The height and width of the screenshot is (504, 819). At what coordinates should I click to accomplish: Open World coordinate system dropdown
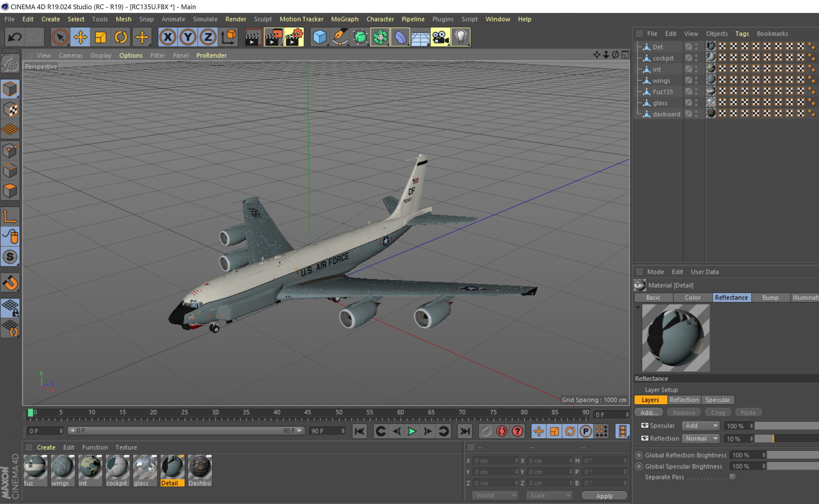(495, 496)
